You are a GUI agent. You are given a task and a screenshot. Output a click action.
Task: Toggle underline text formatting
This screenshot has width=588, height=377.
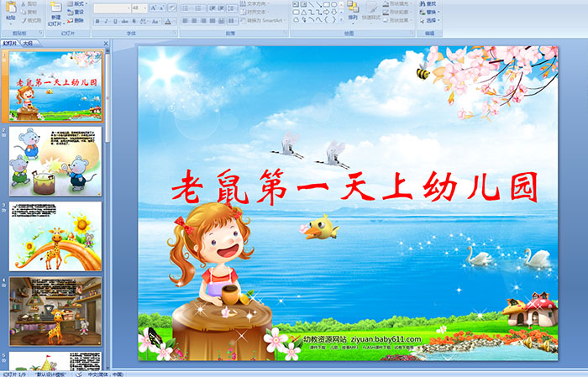point(114,21)
